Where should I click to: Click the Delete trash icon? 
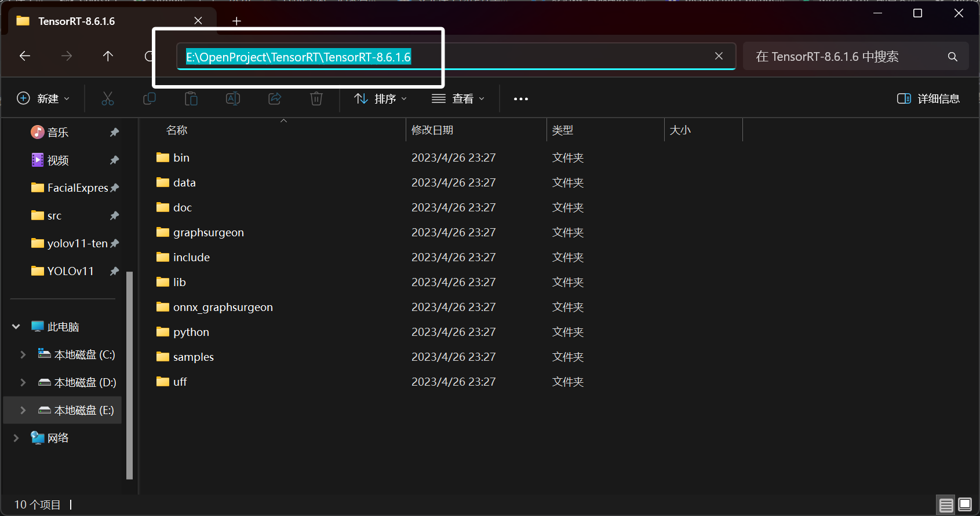tap(316, 99)
